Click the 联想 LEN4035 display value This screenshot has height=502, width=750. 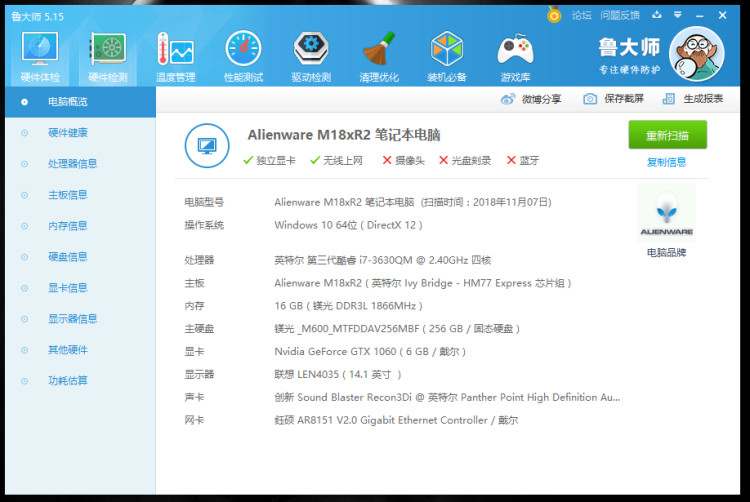click(x=338, y=374)
